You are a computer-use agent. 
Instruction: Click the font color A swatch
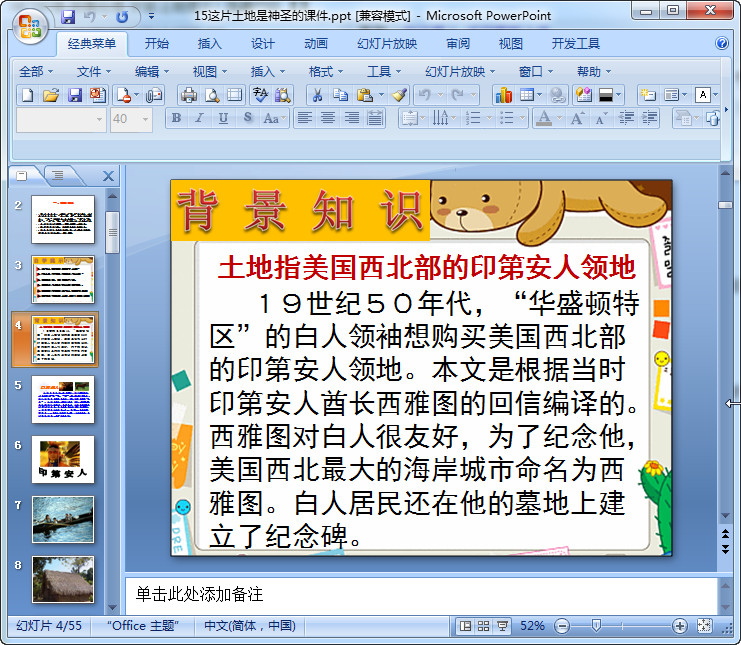tap(544, 118)
